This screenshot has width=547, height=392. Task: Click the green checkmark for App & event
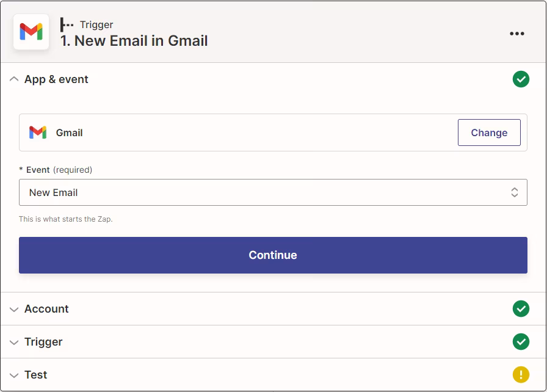point(521,79)
